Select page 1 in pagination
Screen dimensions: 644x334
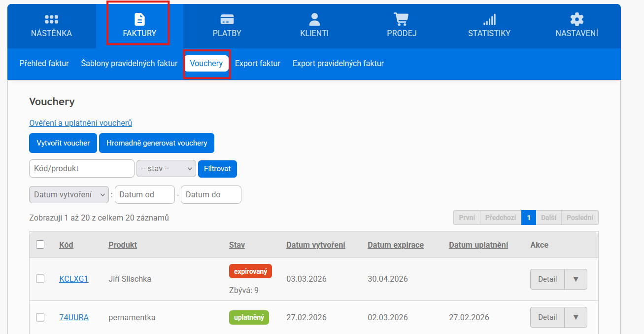529,218
